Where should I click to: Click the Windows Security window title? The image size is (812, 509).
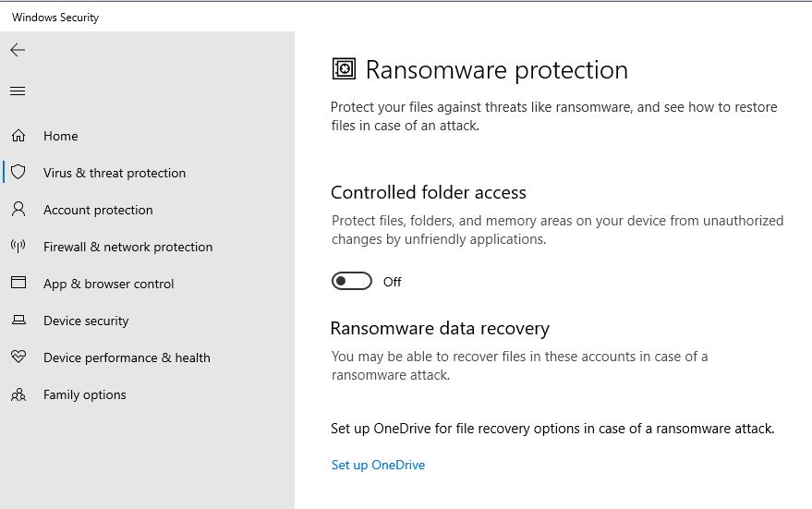[x=55, y=17]
